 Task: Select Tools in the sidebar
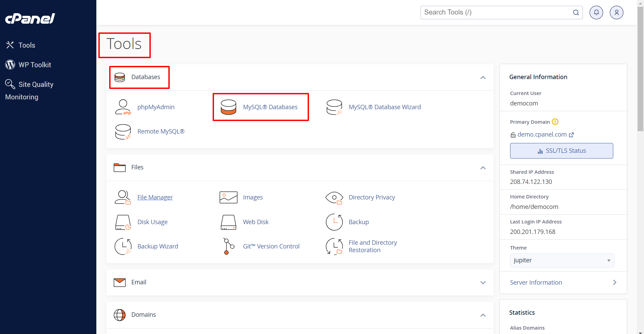(27, 45)
